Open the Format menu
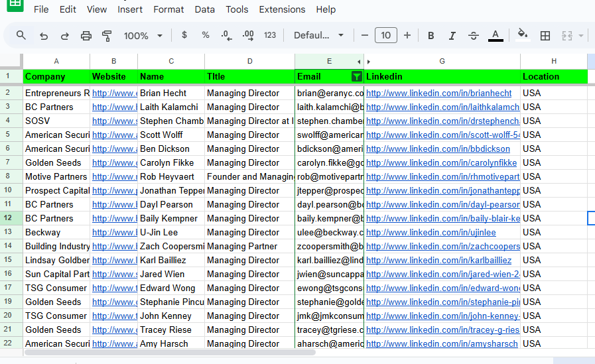 pyautogui.click(x=168, y=9)
